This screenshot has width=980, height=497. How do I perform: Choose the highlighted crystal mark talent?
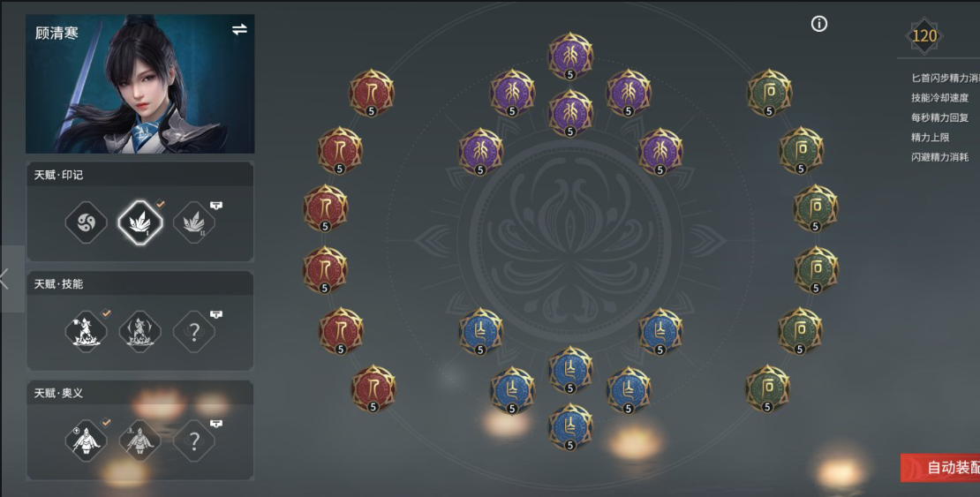point(140,222)
